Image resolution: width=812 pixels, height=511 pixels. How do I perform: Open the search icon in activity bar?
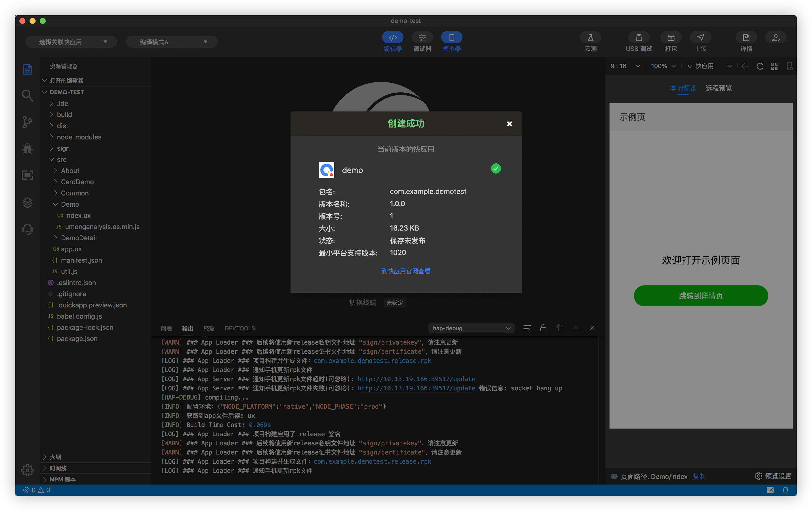tap(27, 95)
